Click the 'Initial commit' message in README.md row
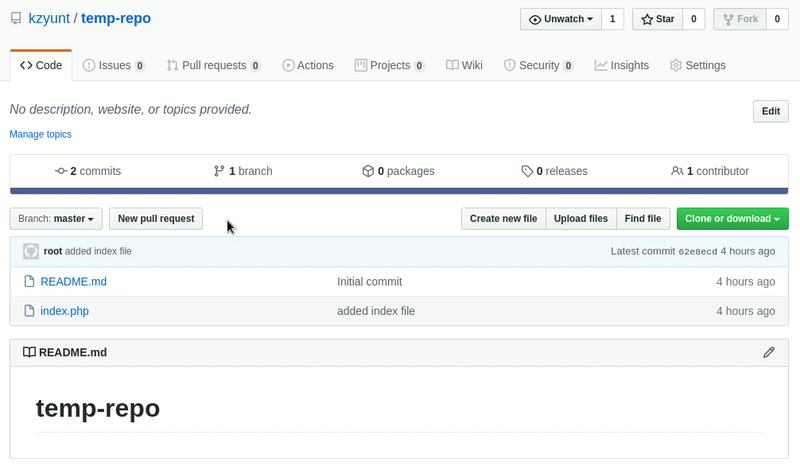The width and height of the screenshot is (800, 474). 369,282
